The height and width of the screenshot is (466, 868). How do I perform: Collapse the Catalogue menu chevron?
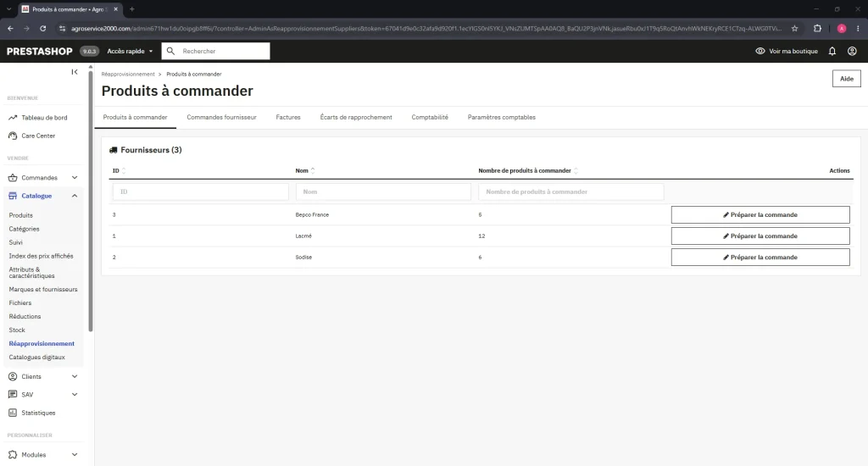(x=75, y=196)
